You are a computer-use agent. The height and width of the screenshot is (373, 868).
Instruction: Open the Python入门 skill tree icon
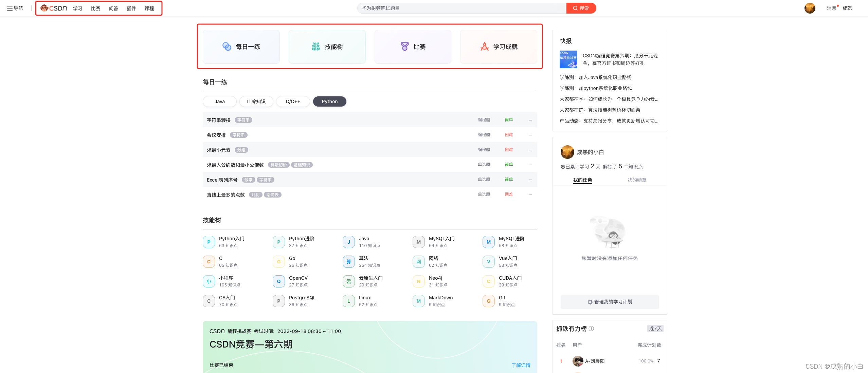point(209,242)
